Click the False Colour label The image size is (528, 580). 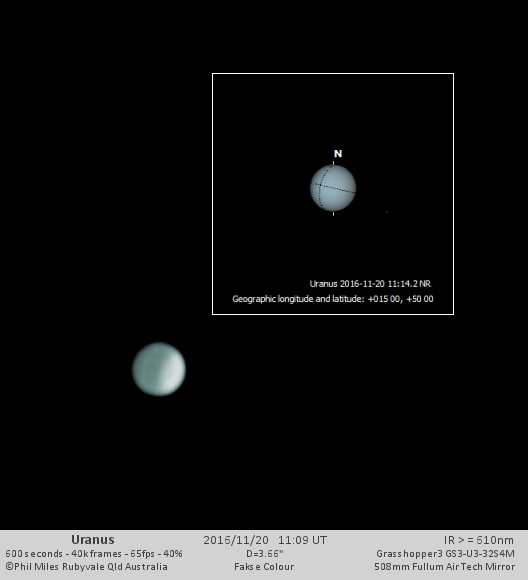point(264,567)
